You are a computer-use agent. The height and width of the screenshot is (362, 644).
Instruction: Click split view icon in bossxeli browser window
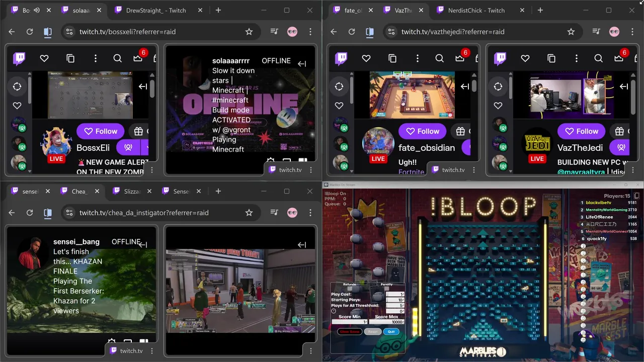point(48,32)
